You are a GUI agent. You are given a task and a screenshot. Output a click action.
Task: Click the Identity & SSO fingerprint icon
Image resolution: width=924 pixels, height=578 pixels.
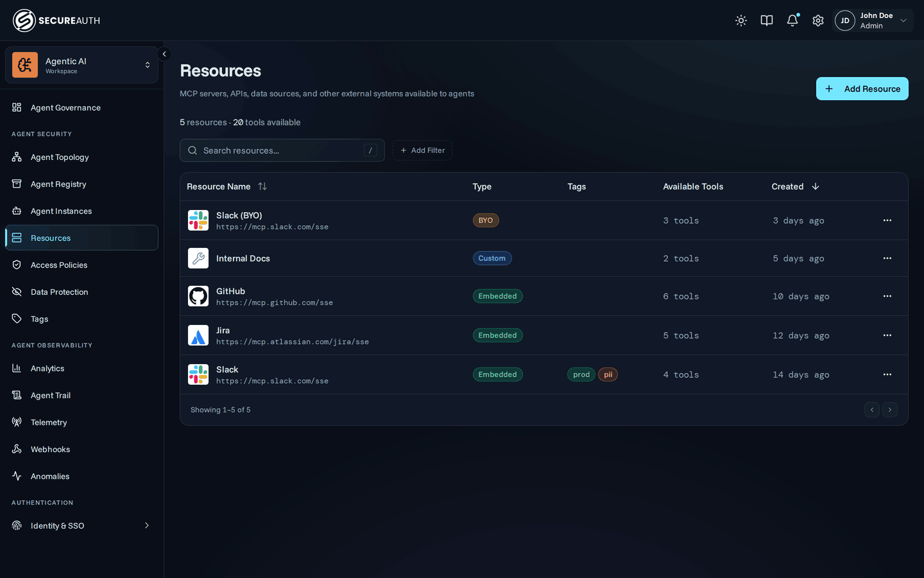pyautogui.click(x=17, y=525)
